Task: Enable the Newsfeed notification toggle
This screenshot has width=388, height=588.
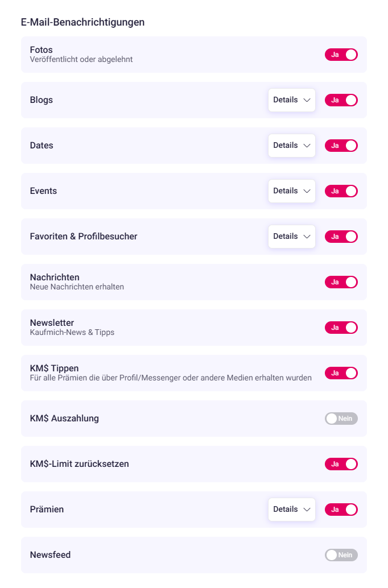Action: pyautogui.click(x=341, y=555)
